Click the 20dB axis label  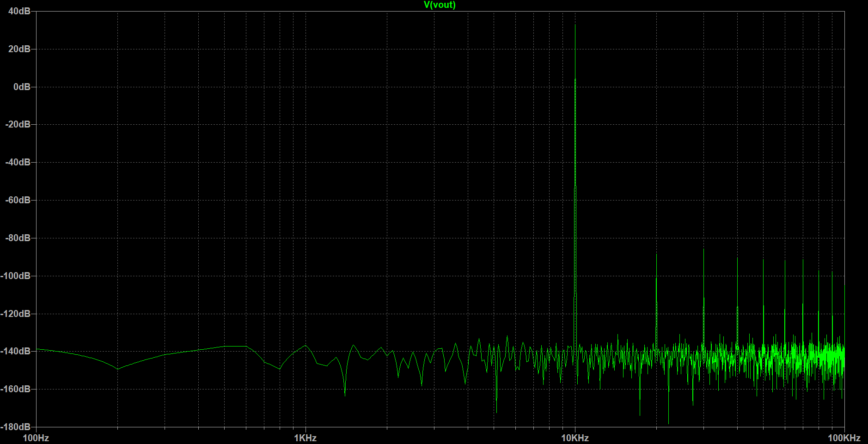[x=19, y=49]
